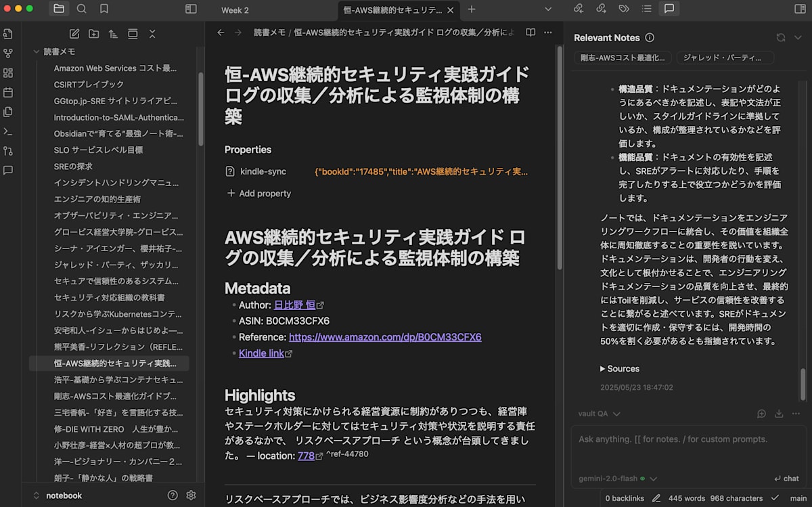The width and height of the screenshot is (812, 507).
Task: Open daily note calendar icon
Action: [8, 92]
